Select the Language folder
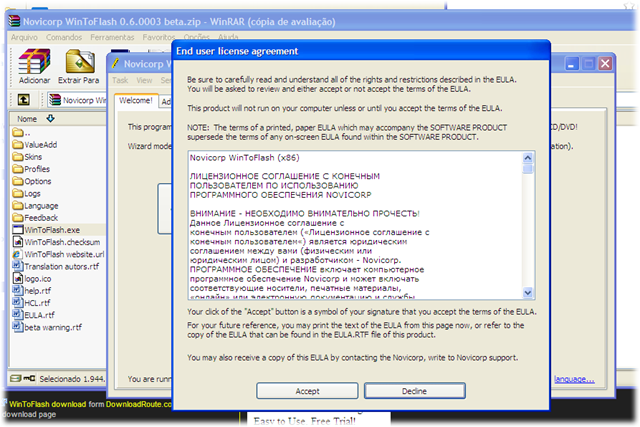The height and width of the screenshot is (427, 640). pyautogui.click(x=36, y=206)
